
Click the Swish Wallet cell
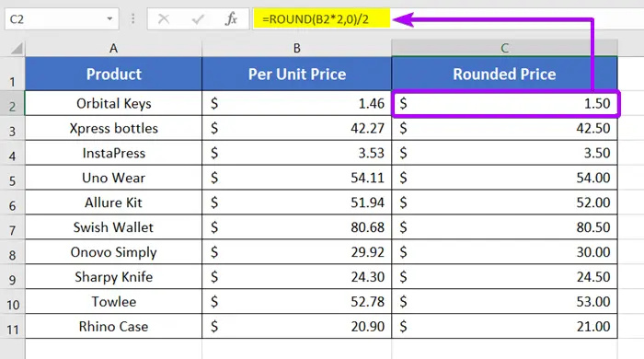point(113,227)
